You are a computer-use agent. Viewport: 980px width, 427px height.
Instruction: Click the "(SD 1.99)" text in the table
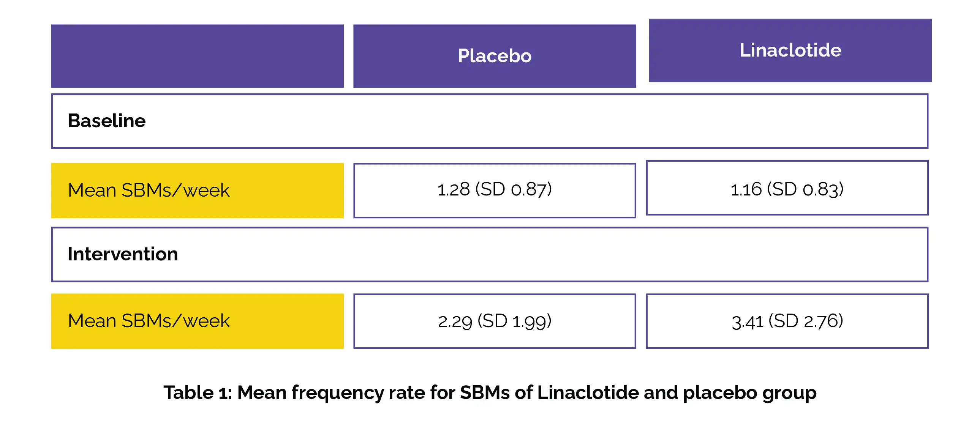click(514, 321)
